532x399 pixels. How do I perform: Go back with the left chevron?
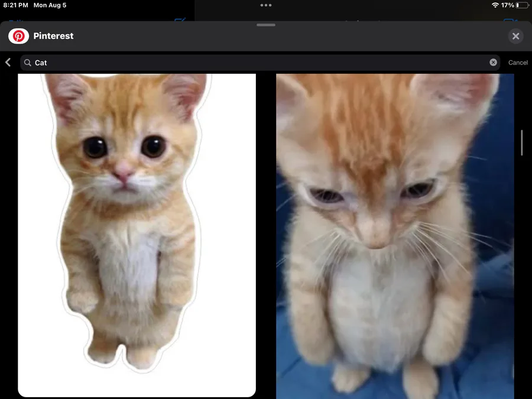point(8,63)
